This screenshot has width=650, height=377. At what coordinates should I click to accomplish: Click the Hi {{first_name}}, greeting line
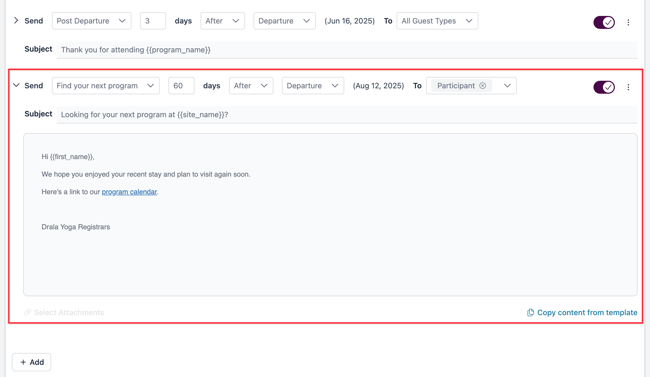tap(68, 157)
